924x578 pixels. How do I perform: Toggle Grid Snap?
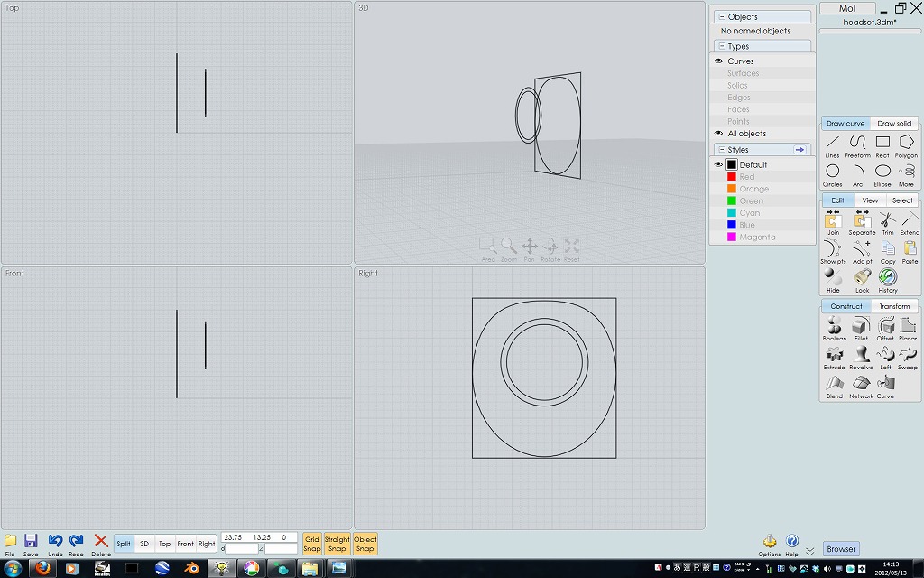click(311, 544)
